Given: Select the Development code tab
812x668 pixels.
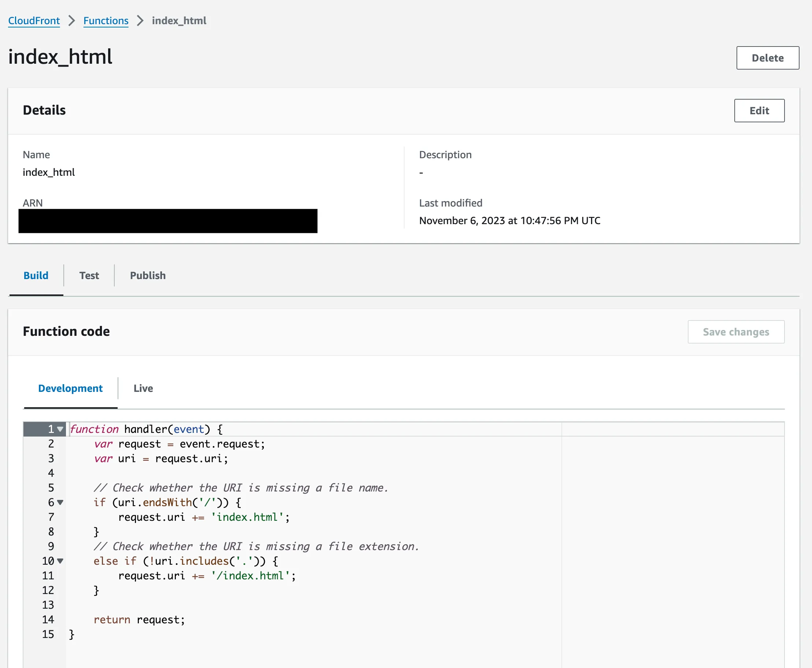Looking at the screenshot, I should [70, 388].
